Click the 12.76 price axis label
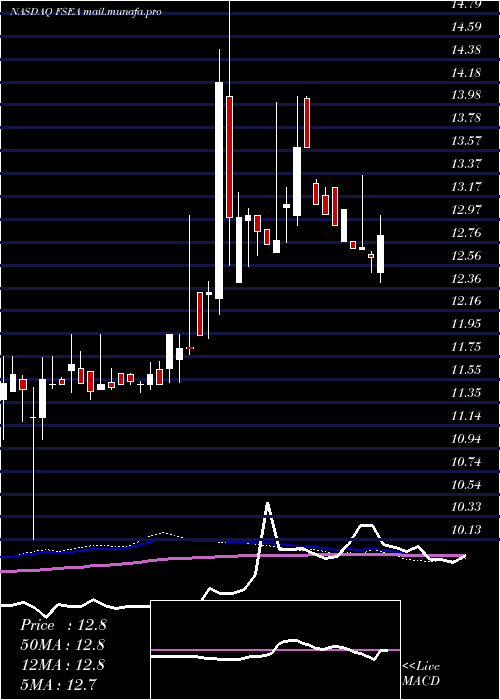 click(x=467, y=233)
